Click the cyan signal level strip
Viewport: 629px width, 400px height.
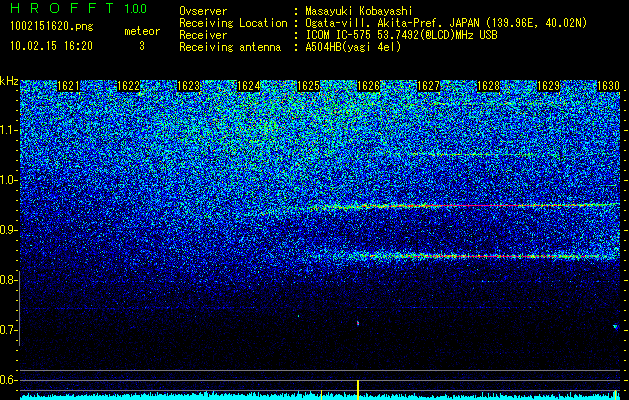pos(321,397)
